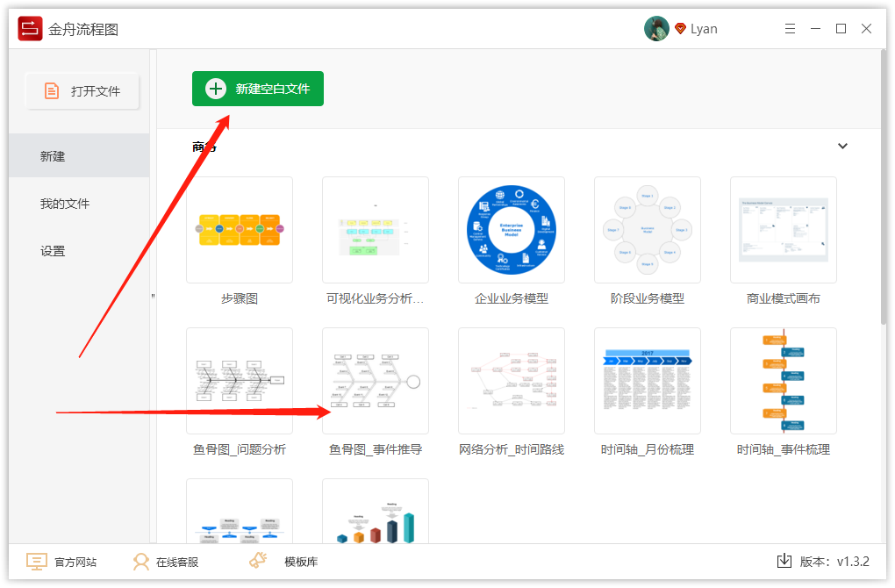Open the 商业模式画布 template thumbnail
This screenshot has width=895, height=588.
tap(783, 230)
